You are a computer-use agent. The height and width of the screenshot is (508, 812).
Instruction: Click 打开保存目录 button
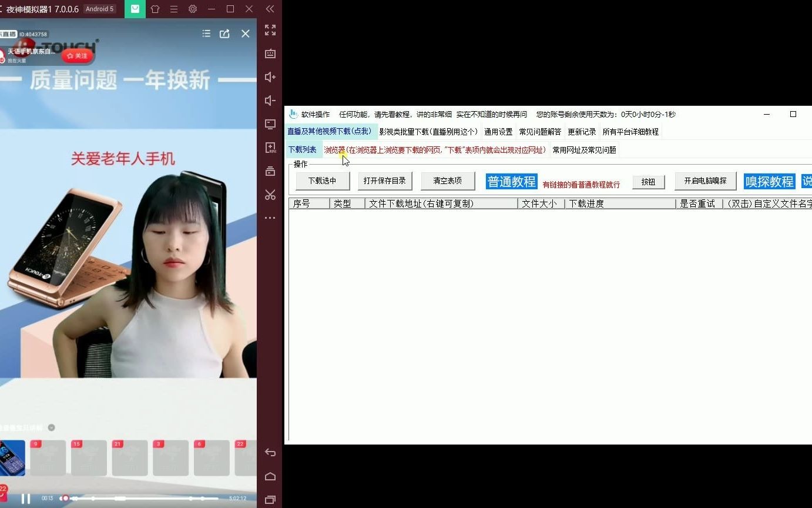pyautogui.click(x=385, y=181)
